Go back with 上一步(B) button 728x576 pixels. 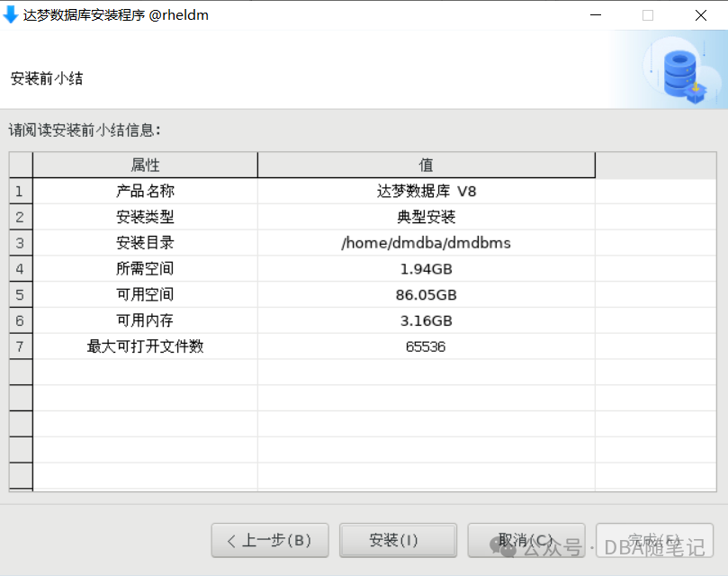(x=270, y=540)
